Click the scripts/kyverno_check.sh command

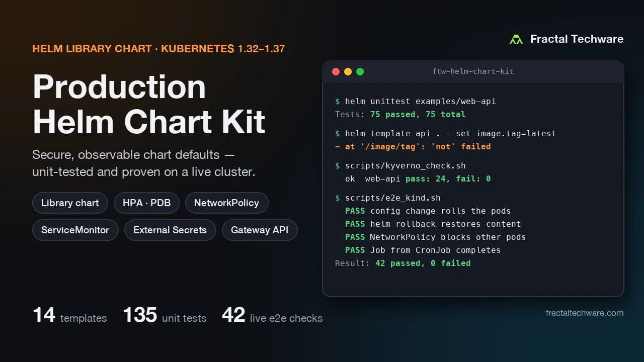(x=400, y=165)
